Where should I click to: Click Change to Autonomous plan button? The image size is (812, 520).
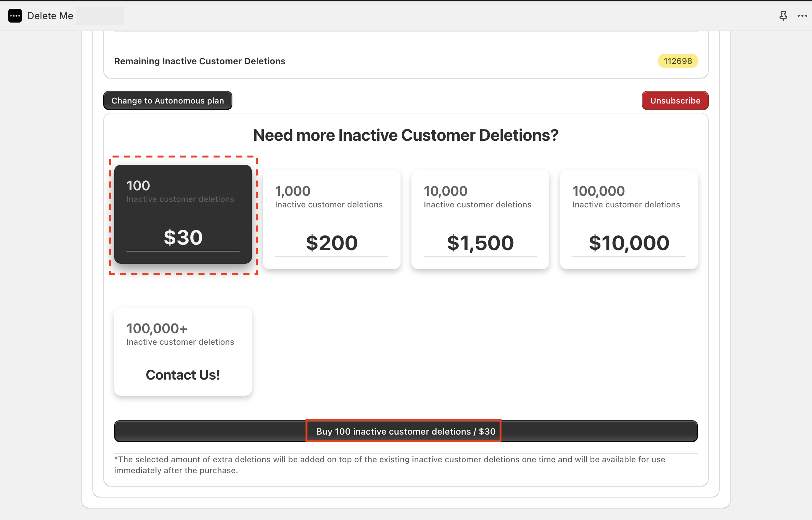point(168,100)
